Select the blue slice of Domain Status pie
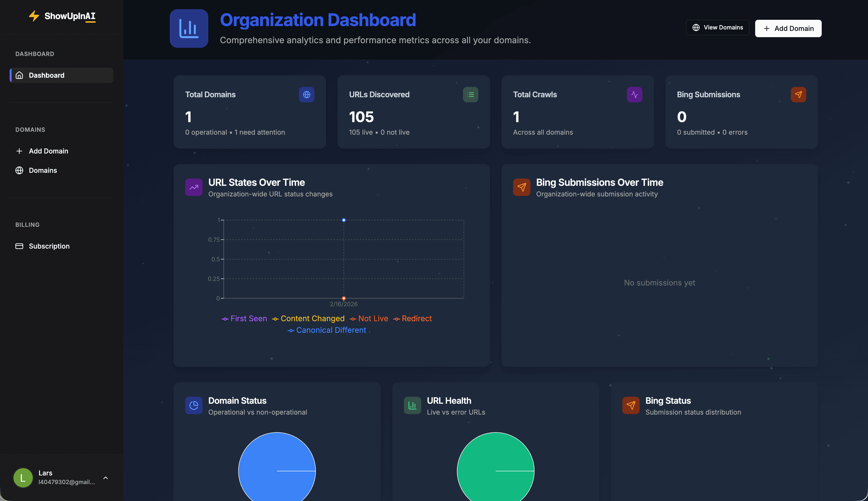The image size is (868, 501). point(277,468)
